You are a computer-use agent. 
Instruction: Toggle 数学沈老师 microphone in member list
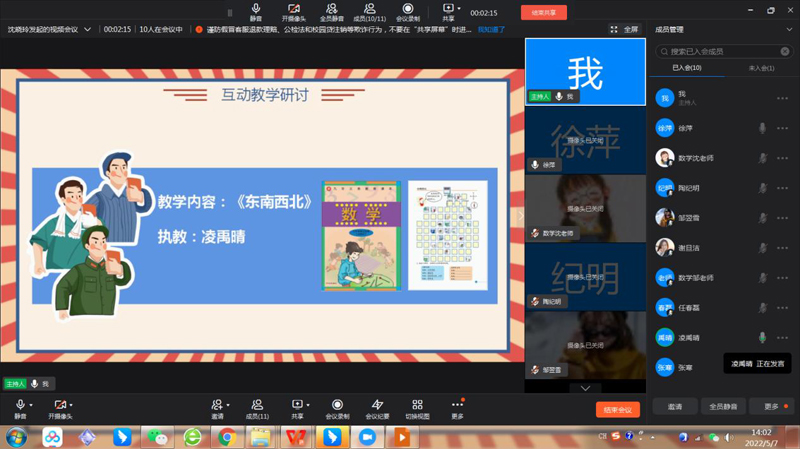[762, 158]
